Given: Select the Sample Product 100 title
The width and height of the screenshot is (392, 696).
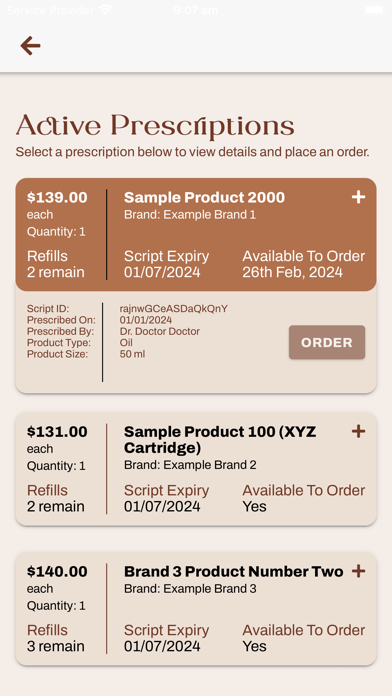Looking at the screenshot, I should coord(220,439).
